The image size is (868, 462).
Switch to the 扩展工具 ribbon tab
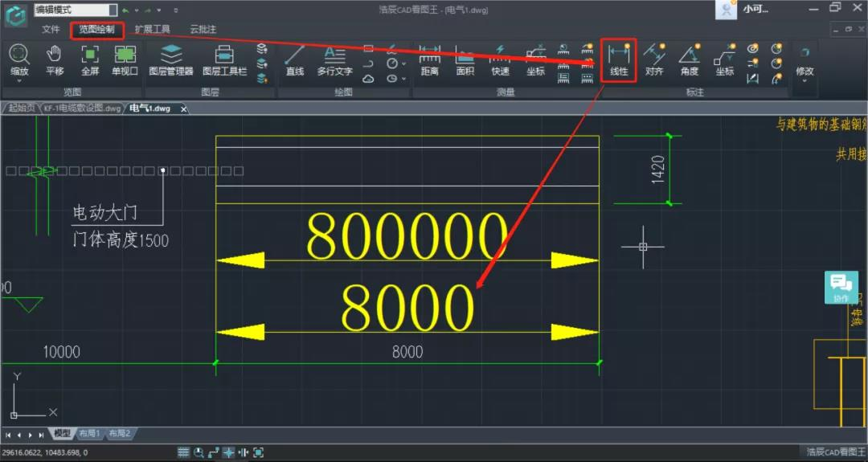[153, 29]
